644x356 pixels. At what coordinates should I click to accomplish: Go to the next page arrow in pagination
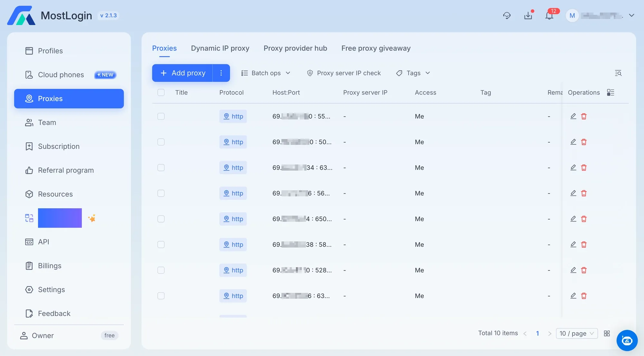(x=550, y=333)
